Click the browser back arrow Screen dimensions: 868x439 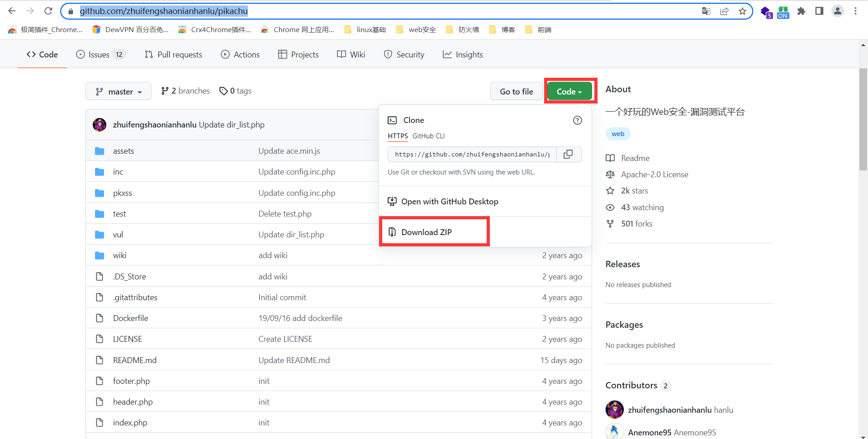12,11
